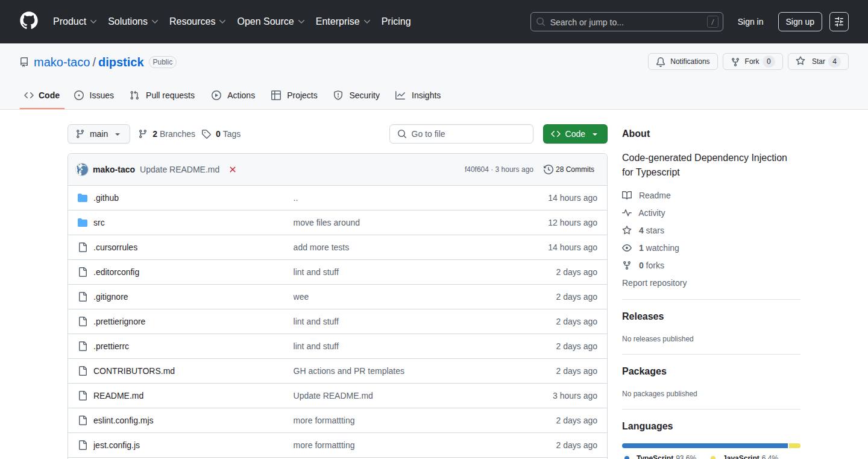868x459 pixels.
Task: Click the Releases heading link
Action: [643, 317]
